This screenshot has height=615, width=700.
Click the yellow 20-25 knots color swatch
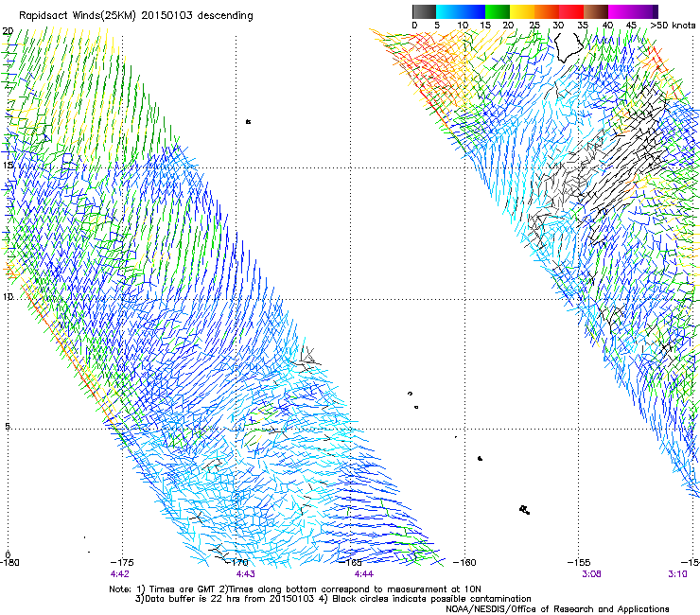[522, 11]
